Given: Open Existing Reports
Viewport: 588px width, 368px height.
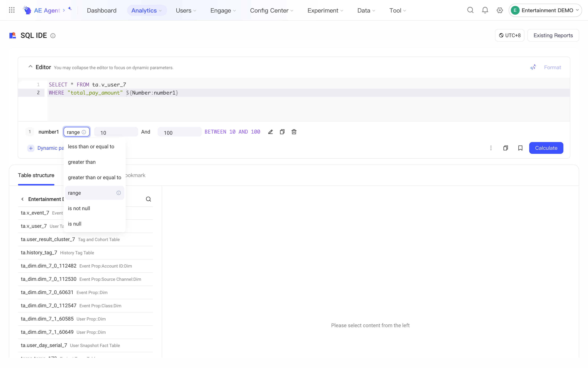Looking at the screenshot, I should coord(553,36).
